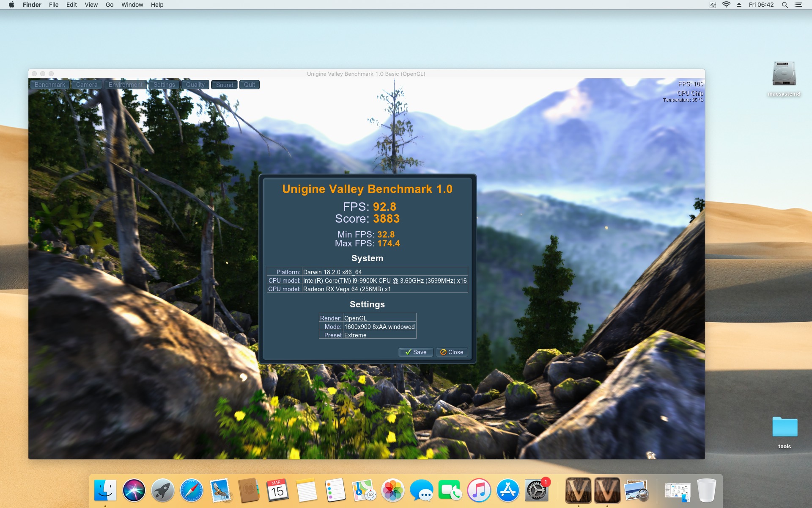Open the Camera dropdown

87,85
